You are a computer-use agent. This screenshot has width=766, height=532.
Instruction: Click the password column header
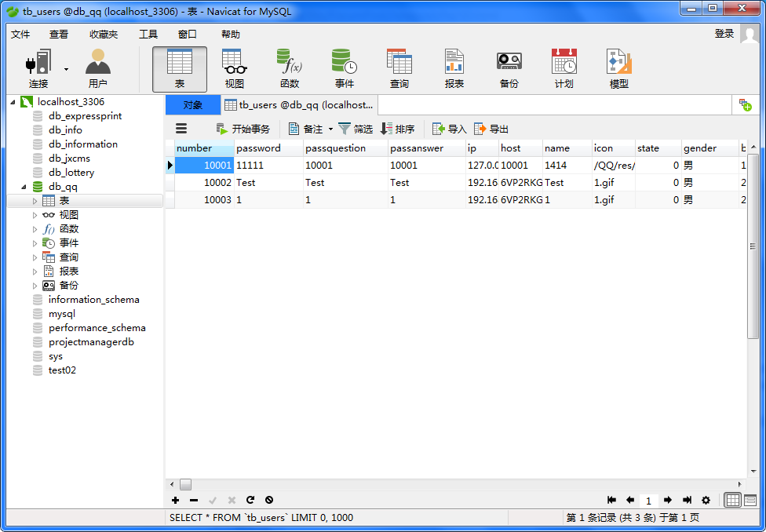pos(268,148)
